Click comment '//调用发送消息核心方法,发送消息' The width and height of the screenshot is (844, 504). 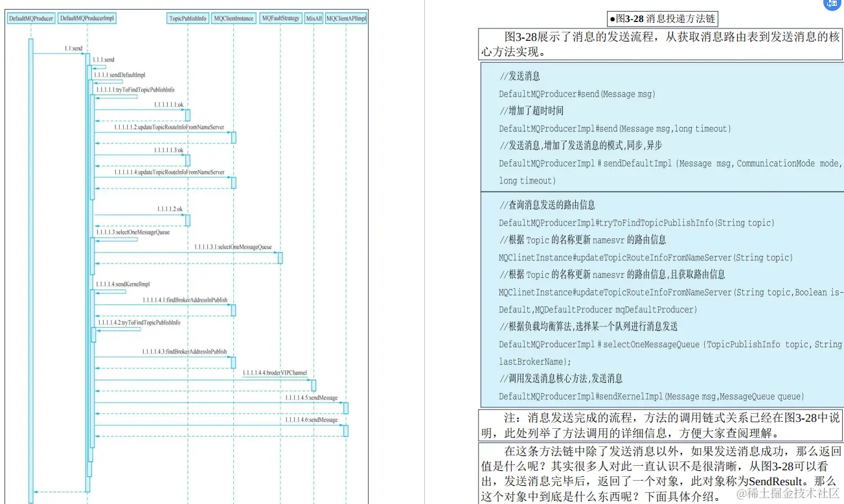[561, 378]
